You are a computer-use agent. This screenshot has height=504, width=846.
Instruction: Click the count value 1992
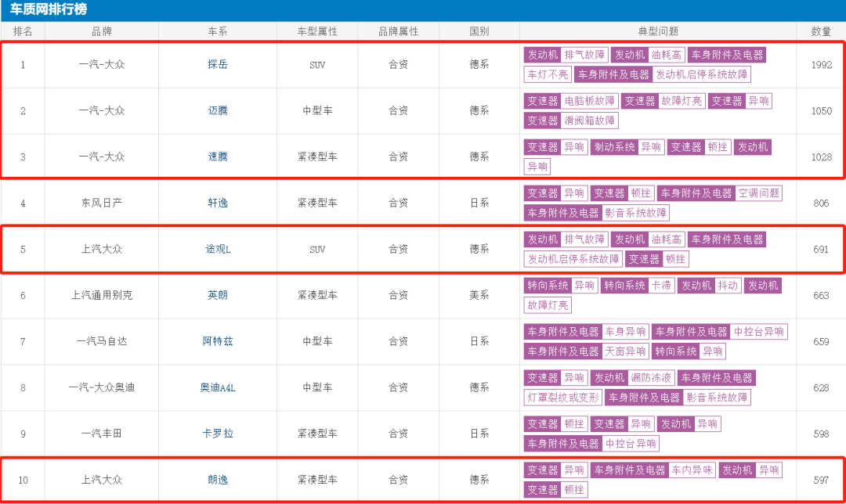(x=821, y=65)
